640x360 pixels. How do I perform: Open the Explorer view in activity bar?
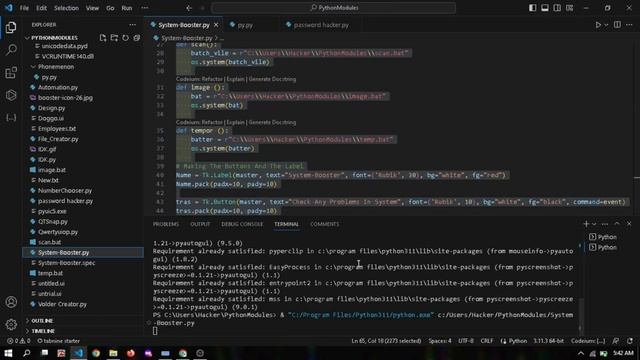coord(11,27)
